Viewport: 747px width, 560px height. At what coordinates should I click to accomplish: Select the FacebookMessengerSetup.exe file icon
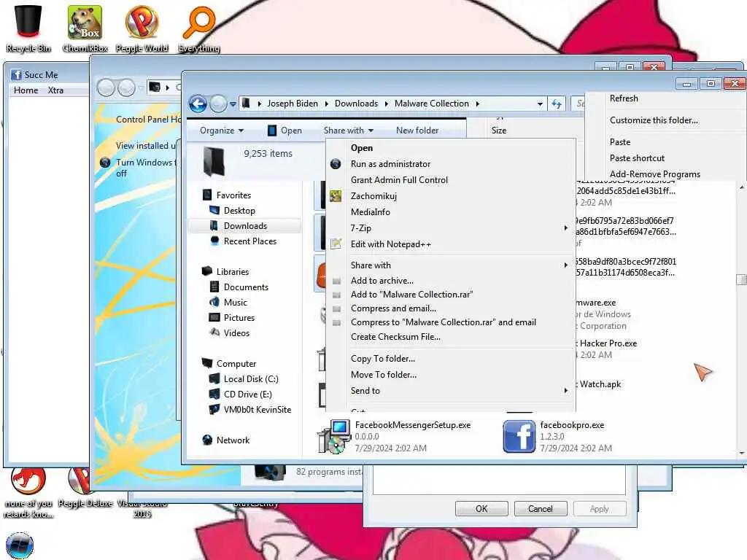(x=335, y=436)
